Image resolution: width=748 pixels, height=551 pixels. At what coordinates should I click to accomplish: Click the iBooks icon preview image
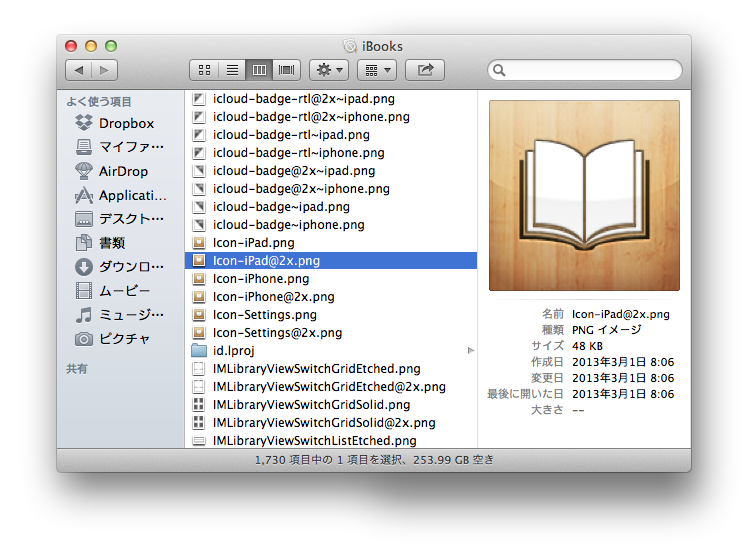[584, 195]
